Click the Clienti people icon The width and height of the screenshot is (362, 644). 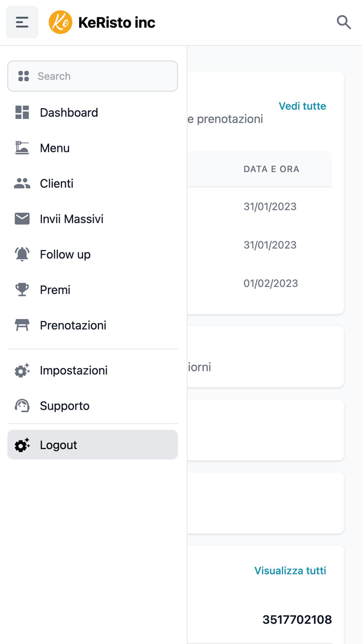[x=22, y=183]
